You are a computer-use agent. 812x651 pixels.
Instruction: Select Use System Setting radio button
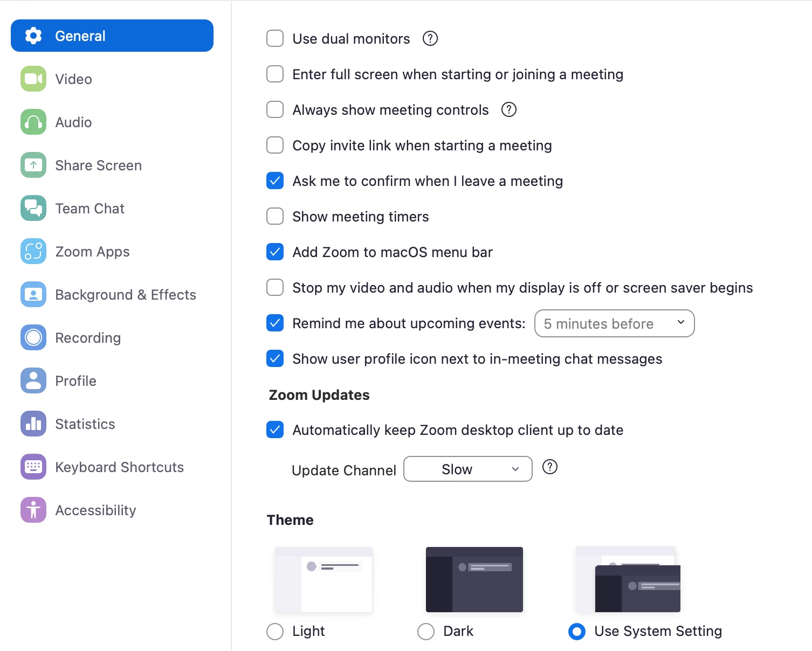pos(577,631)
